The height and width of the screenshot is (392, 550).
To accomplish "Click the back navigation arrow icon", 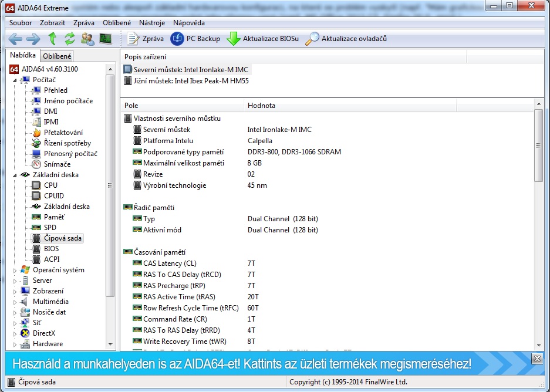I will pos(15,39).
